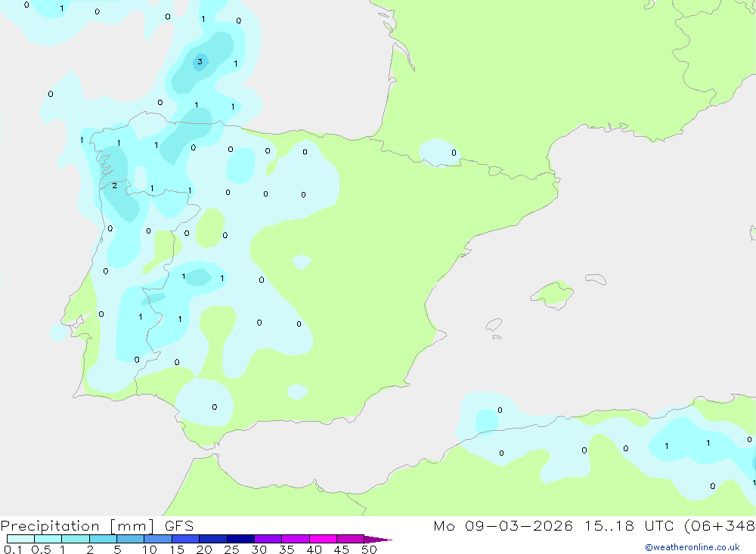Click the legend label '50'
The width and height of the screenshot is (756, 554).
tap(369, 549)
